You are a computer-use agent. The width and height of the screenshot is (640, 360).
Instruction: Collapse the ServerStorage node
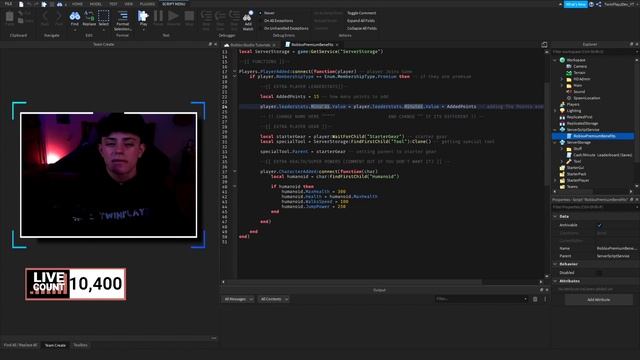(x=555, y=142)
